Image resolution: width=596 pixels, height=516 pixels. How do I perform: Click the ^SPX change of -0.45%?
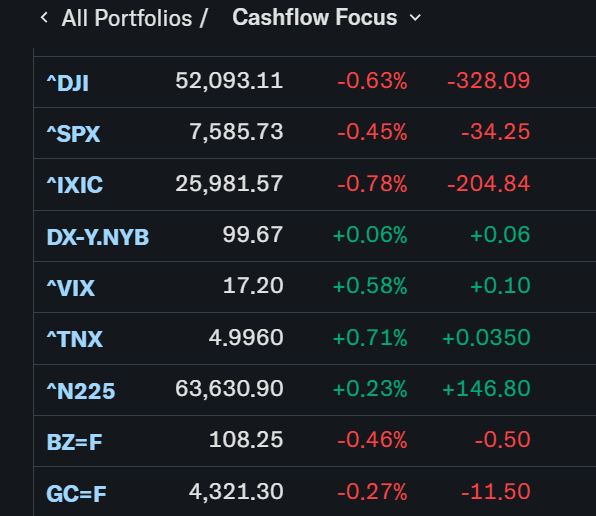[372, 132]
